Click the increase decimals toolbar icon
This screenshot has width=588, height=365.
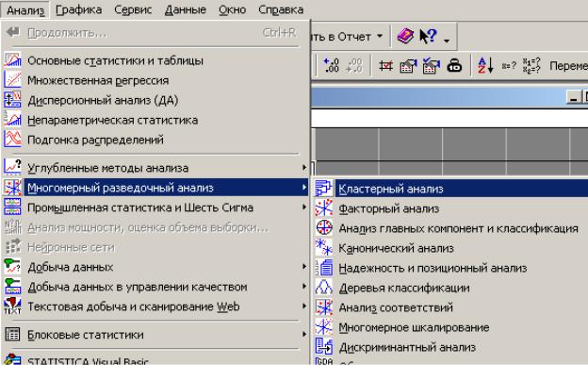point(332,66)
